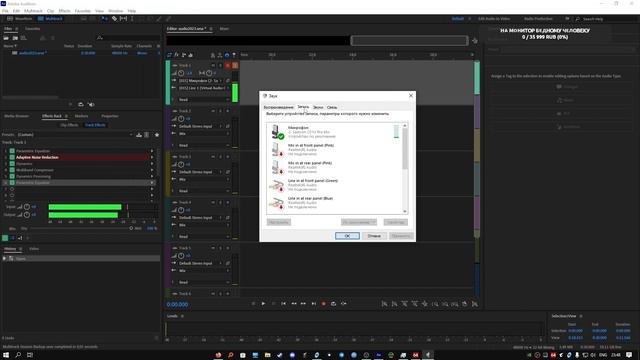Open Track 1 Read automation mode dropdown
This screenshot has width=640, height=360.
pos(204,100)
